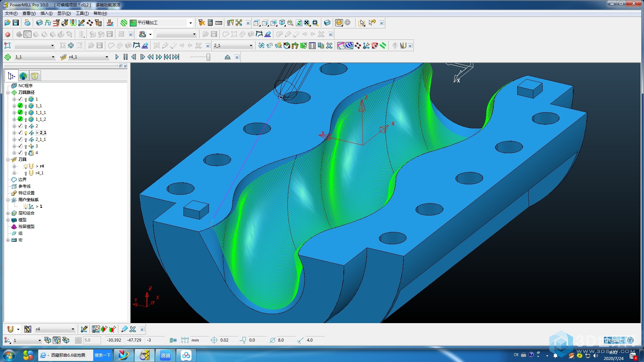
Task: Open the 文件(F) menu
Action: (11, 13)
